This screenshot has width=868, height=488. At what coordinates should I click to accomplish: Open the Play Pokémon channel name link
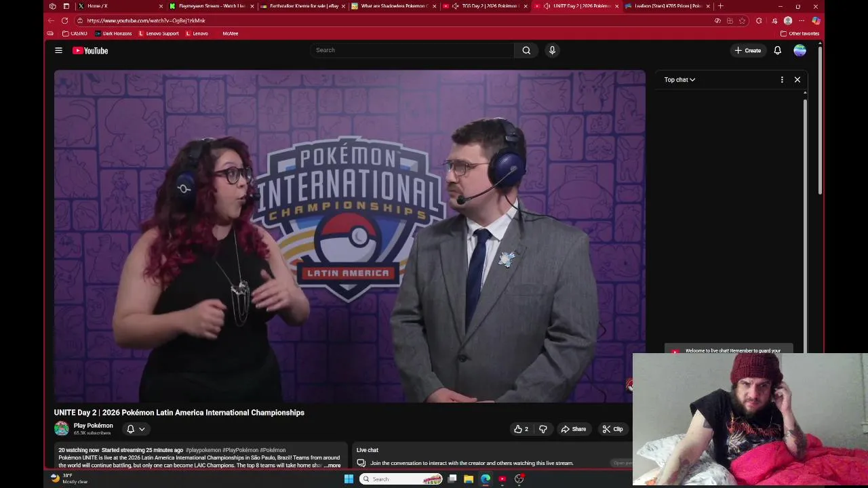94,426
